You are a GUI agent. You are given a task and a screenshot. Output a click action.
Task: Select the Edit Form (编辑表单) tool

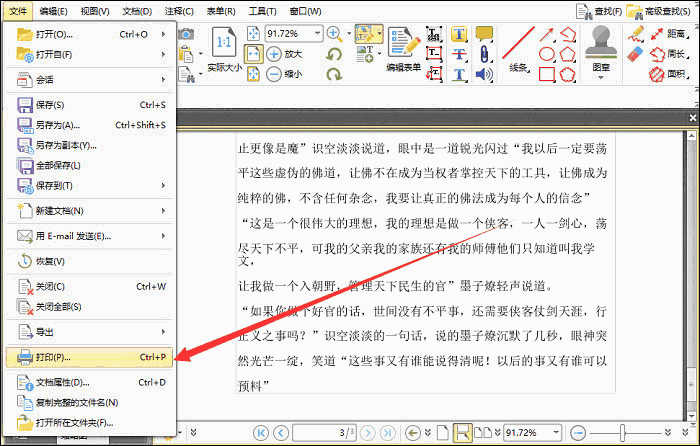tap(404, 49)
